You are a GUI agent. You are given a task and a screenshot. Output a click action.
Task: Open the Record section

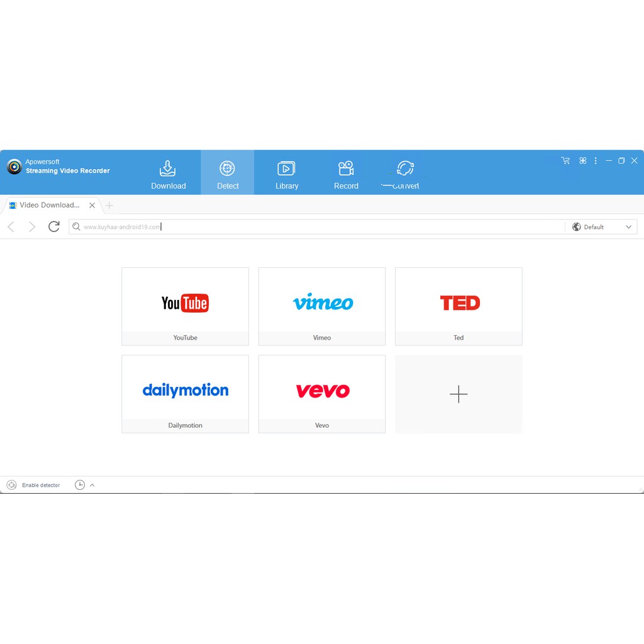point(346,174)
